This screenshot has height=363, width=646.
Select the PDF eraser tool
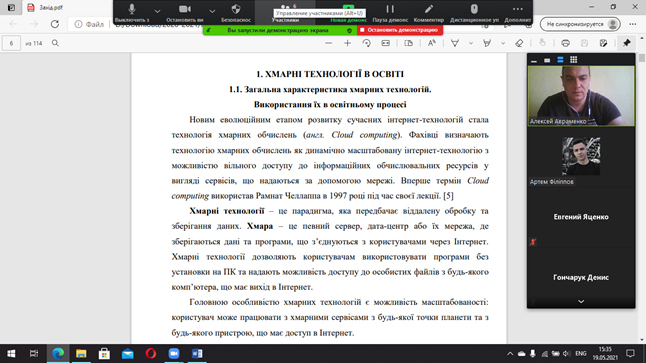point(519,43)
